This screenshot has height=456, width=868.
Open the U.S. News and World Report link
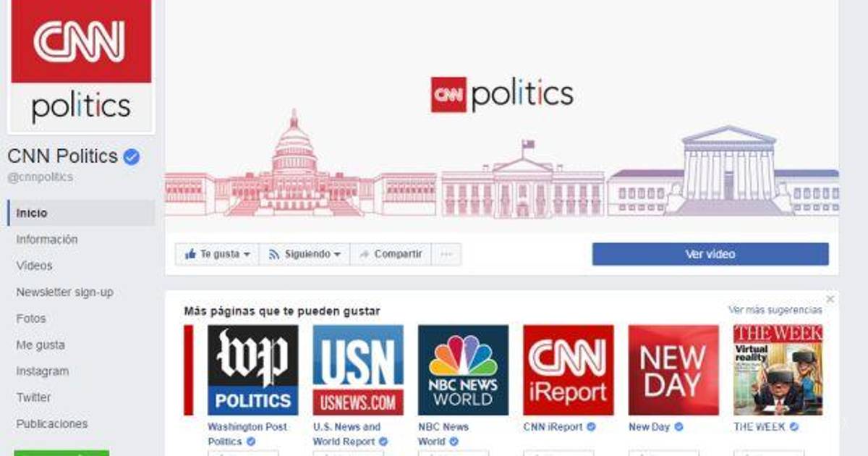point(346,434)
